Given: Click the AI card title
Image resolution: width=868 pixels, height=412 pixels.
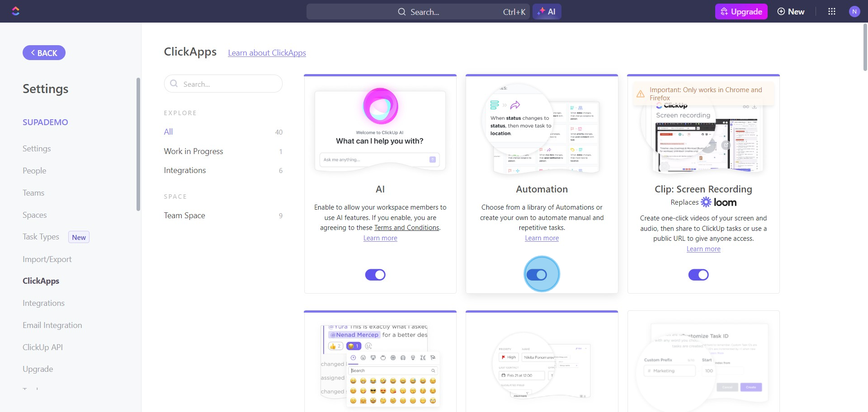Looking at the screenshot, I should (380, 189).
